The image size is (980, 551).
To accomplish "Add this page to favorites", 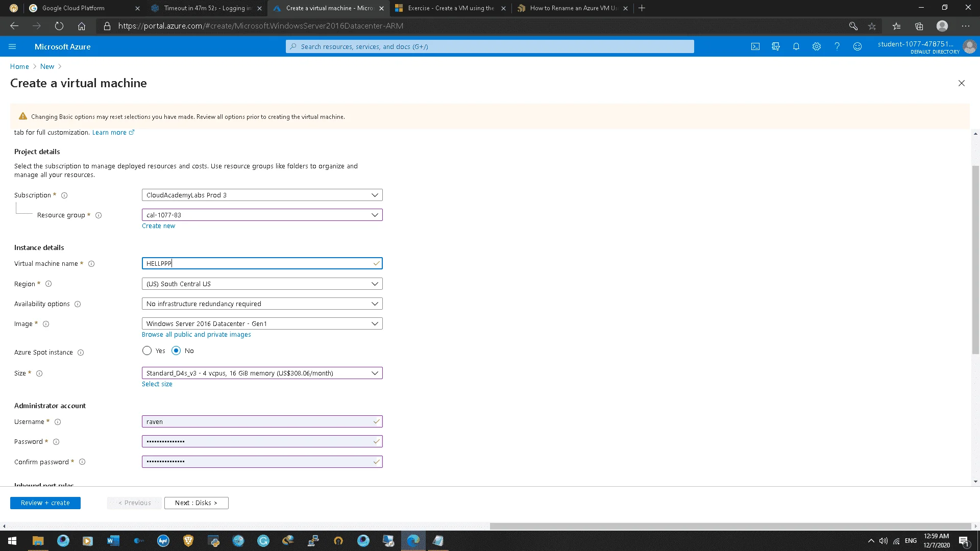I will point(872,26).
